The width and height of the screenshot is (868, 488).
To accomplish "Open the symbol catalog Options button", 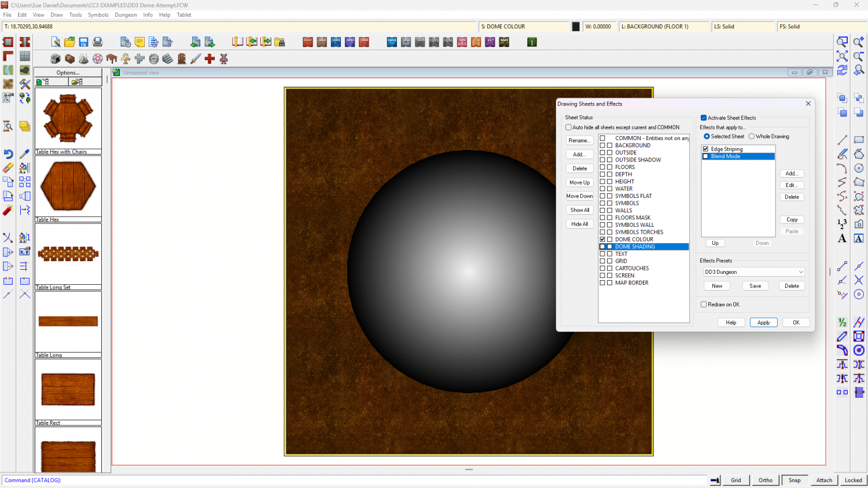I will pyautogui.click(x=68, y=72).
